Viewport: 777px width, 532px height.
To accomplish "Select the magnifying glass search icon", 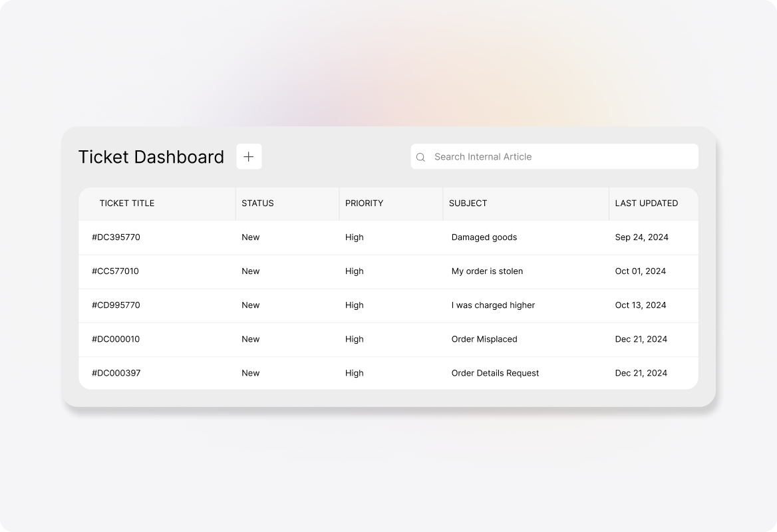I will click(421, 157).
